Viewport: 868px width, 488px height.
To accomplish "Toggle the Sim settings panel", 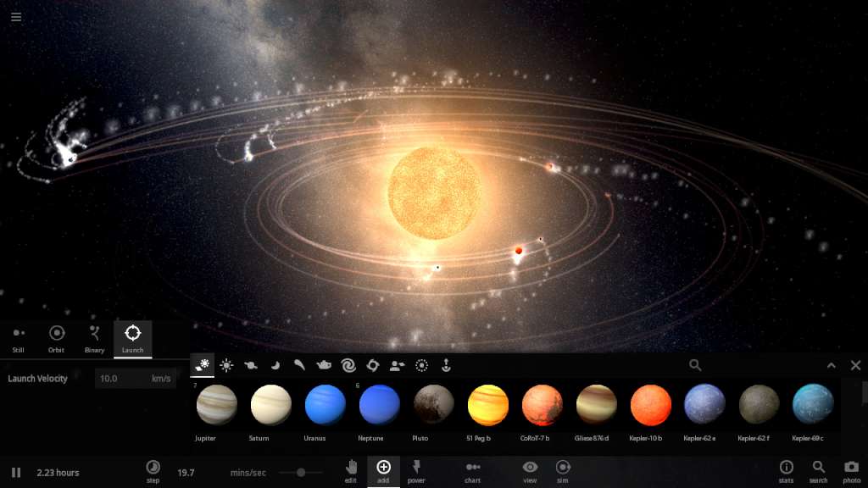I will point(562,467).
